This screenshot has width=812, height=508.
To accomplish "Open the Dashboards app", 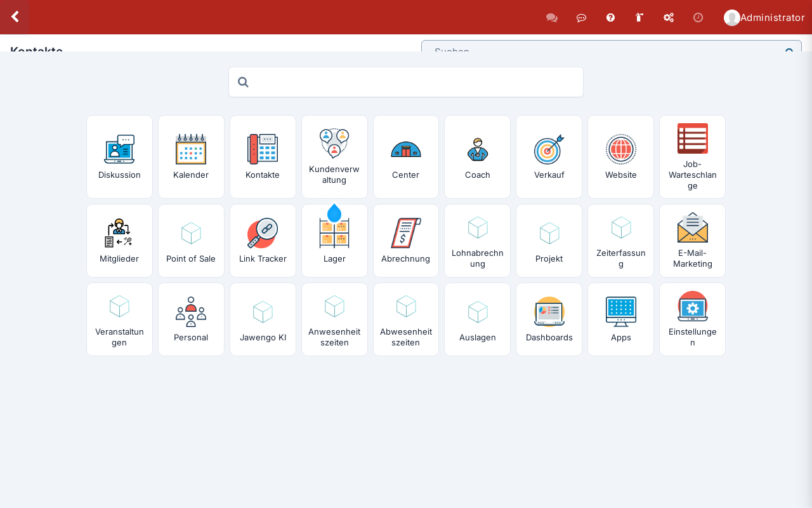I will (549, 319).
